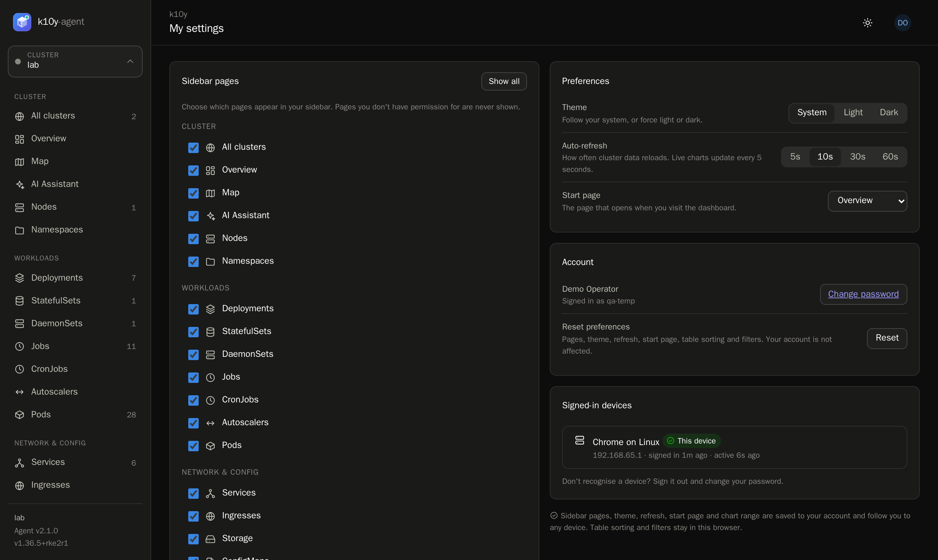This screenshot has width=938, height=560.
Task: Open Namespaces from the sidebar
Action: click(75, 230)
